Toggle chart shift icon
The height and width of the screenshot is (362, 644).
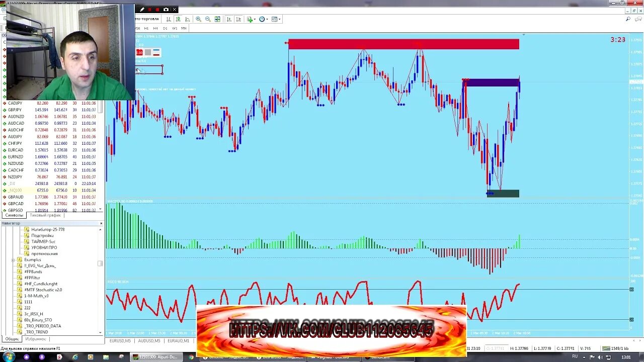click(x=238, y=19)
